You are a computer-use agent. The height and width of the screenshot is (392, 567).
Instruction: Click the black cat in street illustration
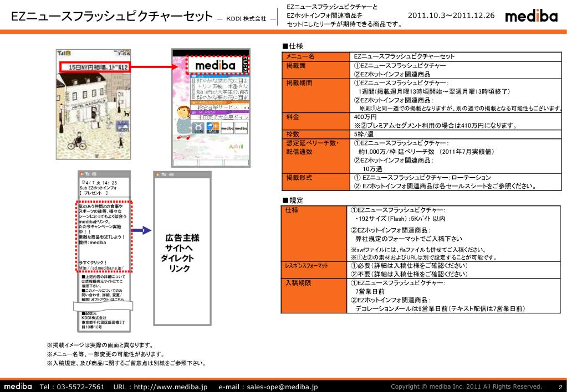(x=126, y=113)
